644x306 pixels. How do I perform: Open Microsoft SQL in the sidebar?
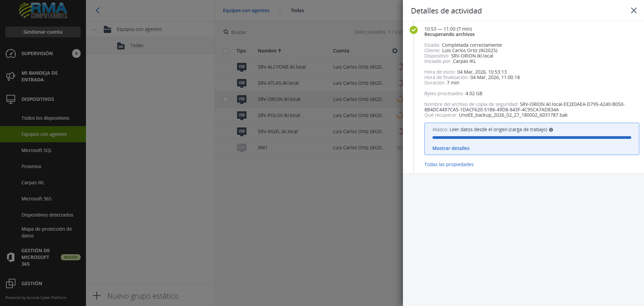click(x=37, y=150)
